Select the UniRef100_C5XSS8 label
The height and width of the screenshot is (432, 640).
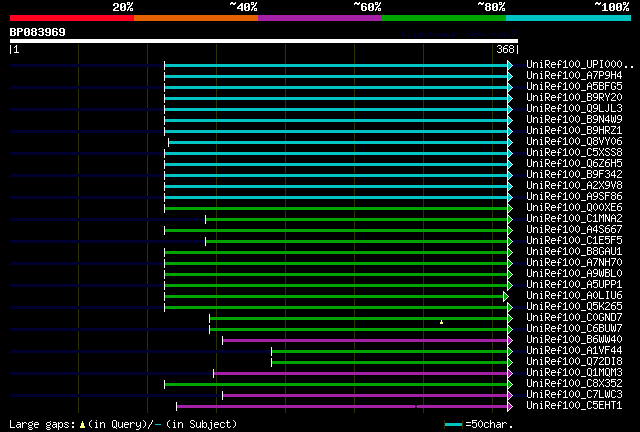(x=574, y=153)
